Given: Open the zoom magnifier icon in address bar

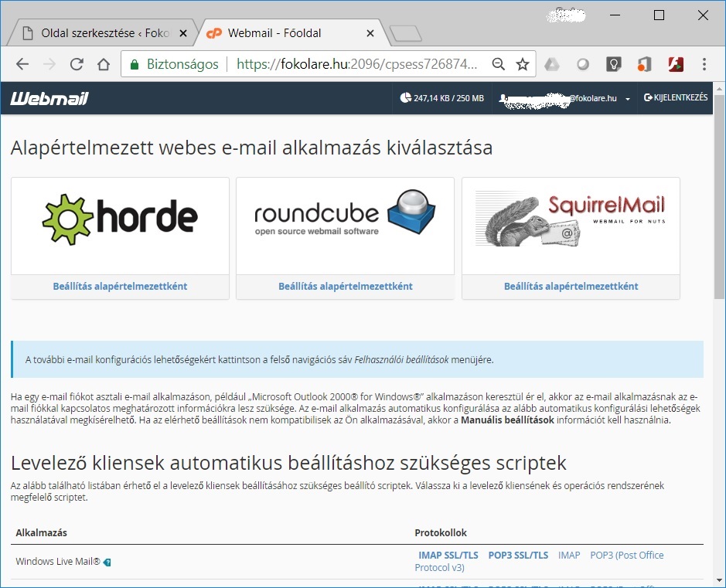Looking at the screenshot, I should 498,64.
